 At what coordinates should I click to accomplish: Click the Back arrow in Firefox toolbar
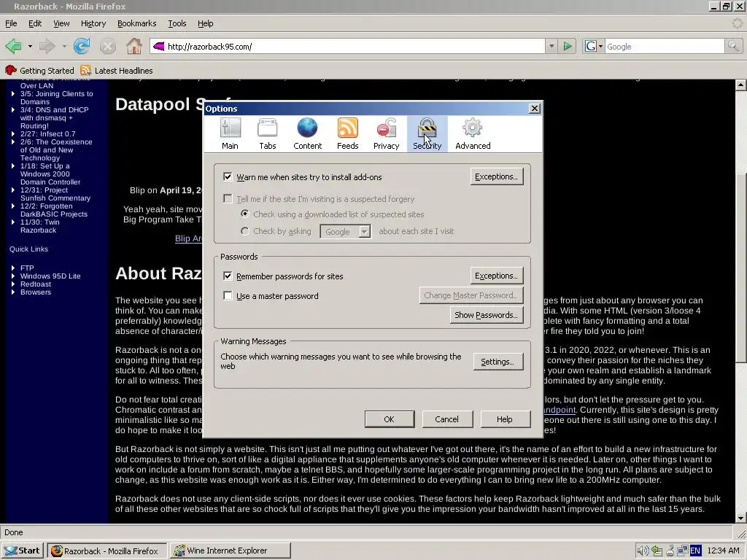click(x=13, y=46)
